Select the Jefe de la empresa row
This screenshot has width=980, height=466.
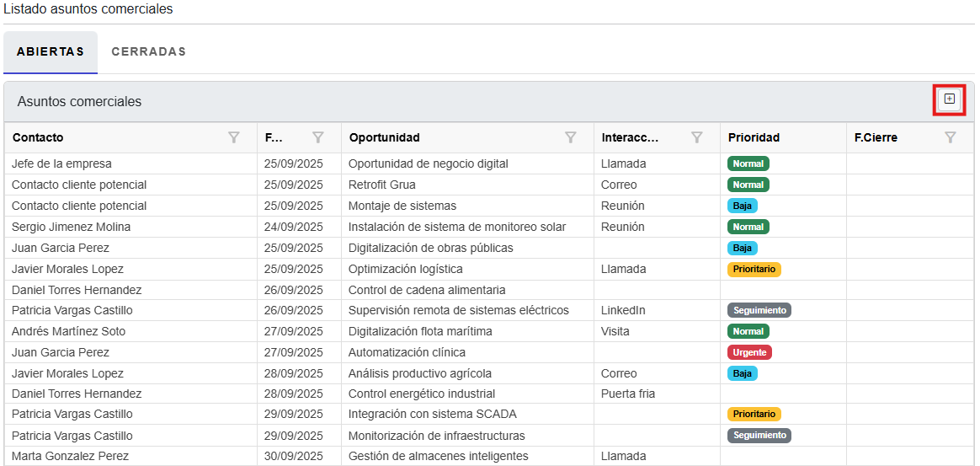[61, 163]
